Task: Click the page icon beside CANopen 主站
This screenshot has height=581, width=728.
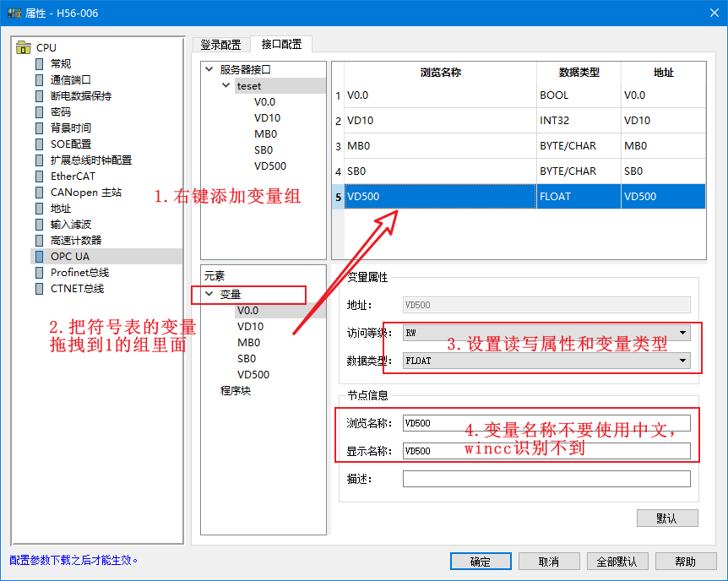Action: point(40,193)
